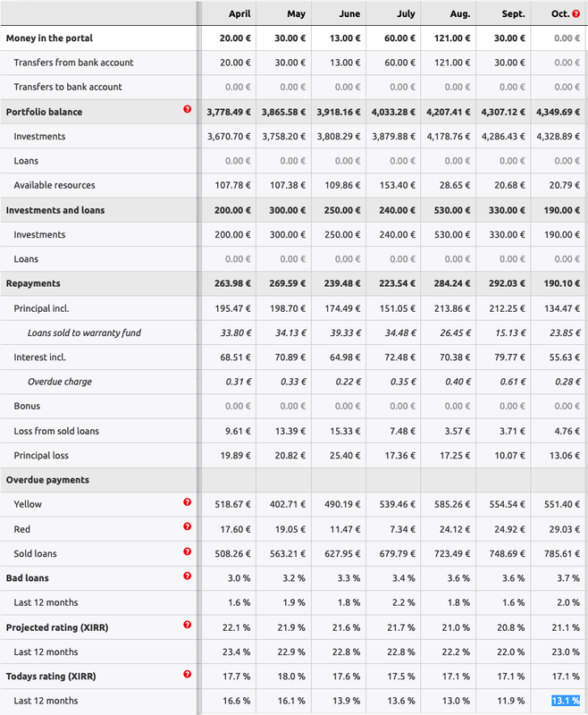Click the Available resources row label
Viewport: 588px width, 715px height.
point(55,185)
